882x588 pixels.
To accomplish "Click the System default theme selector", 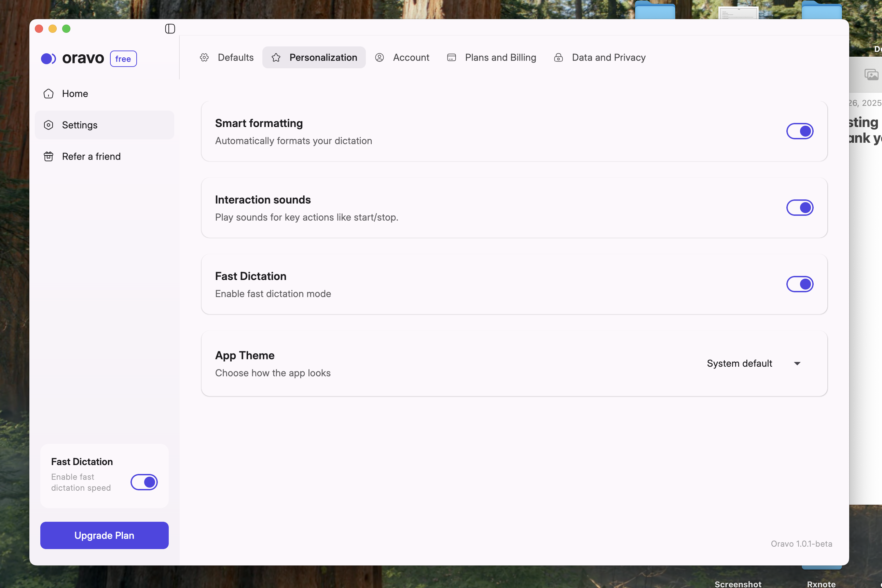I will [739, 363].
